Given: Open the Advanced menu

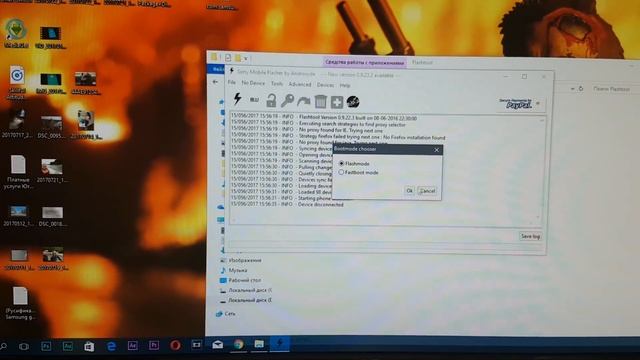Looking at the screenshot, I should 300,84.
